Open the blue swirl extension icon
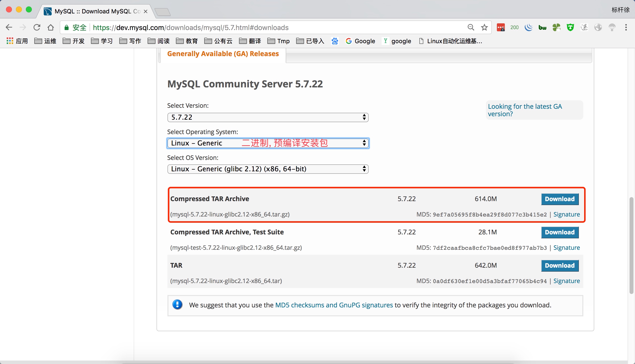Viewport: 635px width, 364px height. (x=528, y=27)
